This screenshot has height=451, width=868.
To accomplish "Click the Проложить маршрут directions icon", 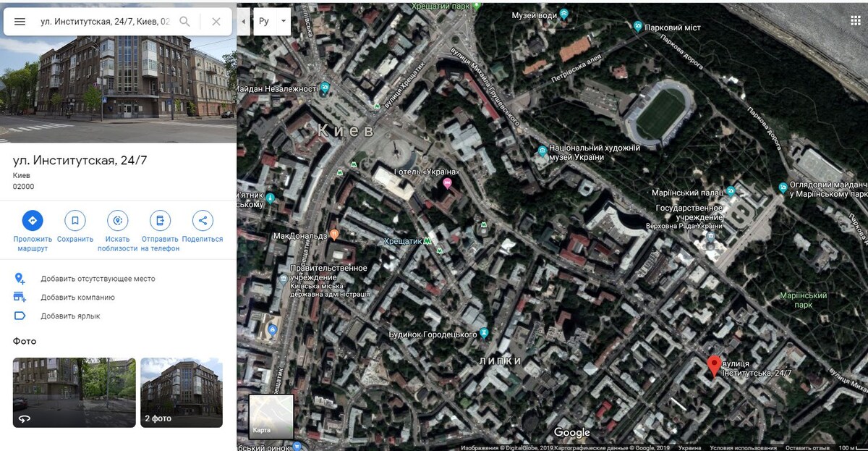I will tap(33, 221).
